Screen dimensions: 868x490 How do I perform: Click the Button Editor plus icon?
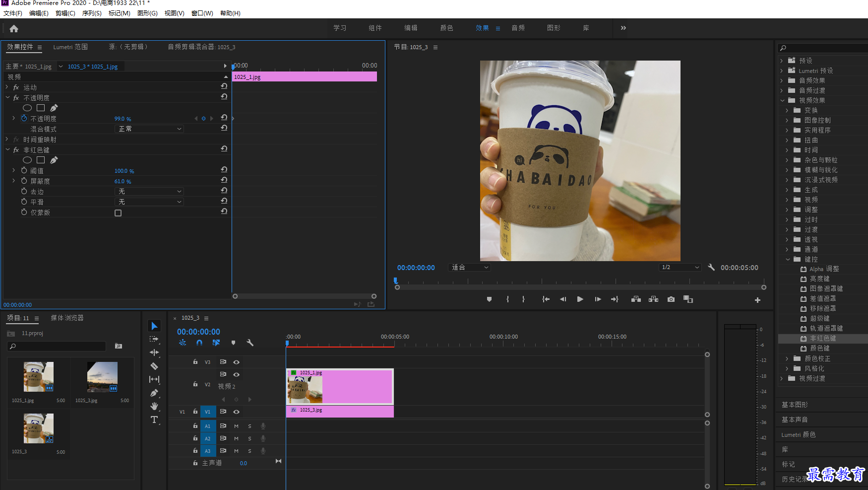click(757, 300)
